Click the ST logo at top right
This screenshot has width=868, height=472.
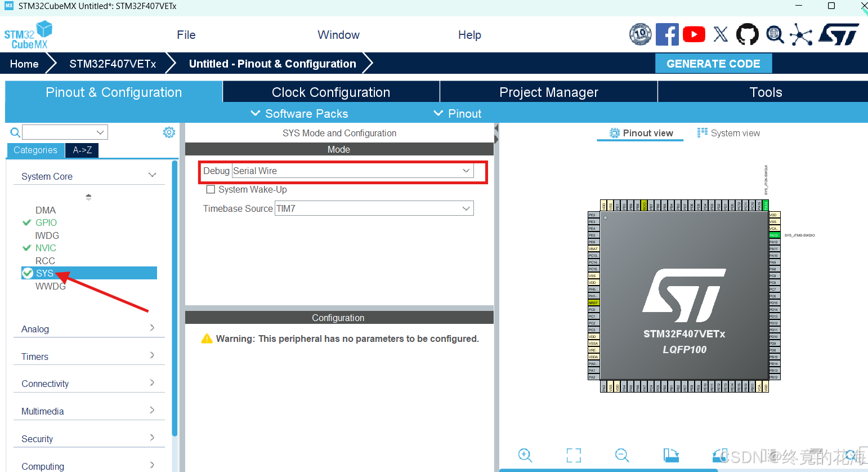839,34
